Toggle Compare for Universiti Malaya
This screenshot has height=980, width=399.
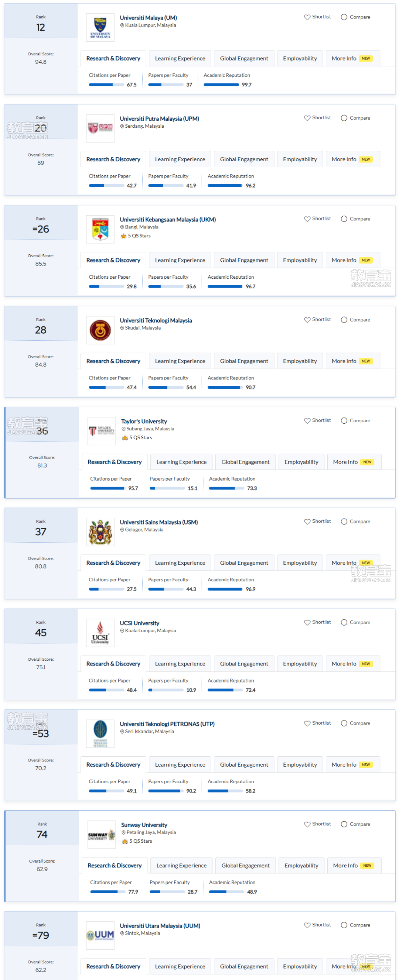point(355,17)
